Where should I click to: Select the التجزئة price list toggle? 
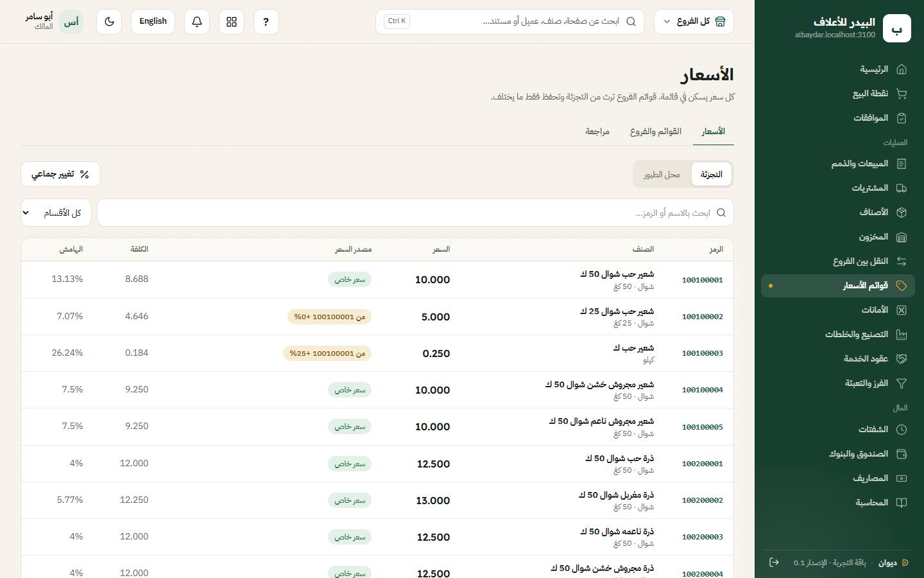coord(712,175)
